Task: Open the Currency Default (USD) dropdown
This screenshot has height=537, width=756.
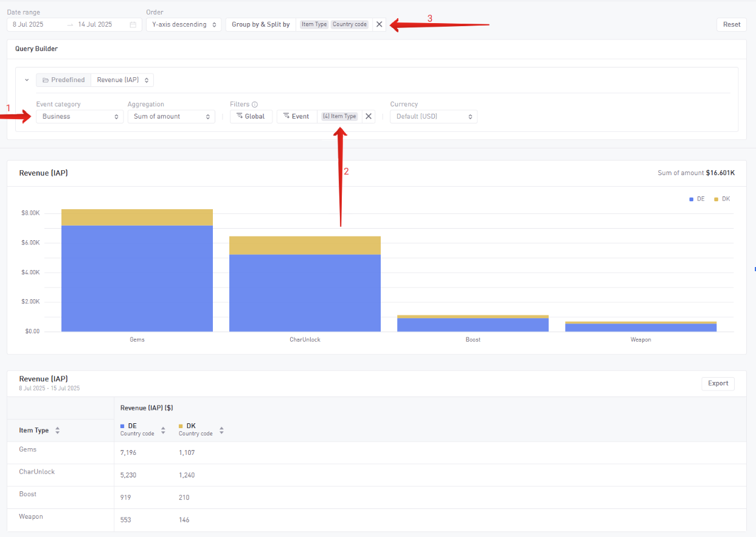Action: pos(434,116)
